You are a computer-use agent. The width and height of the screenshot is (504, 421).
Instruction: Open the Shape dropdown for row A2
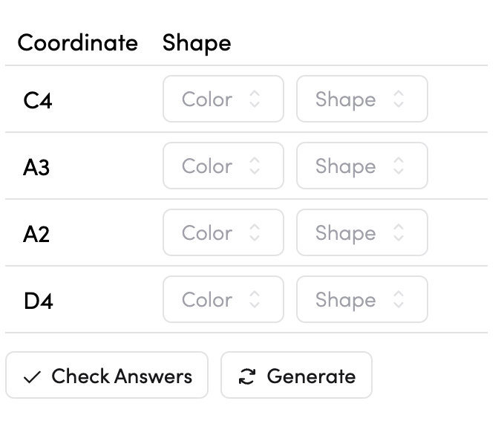pyautogui.click(x=361, y=232)
